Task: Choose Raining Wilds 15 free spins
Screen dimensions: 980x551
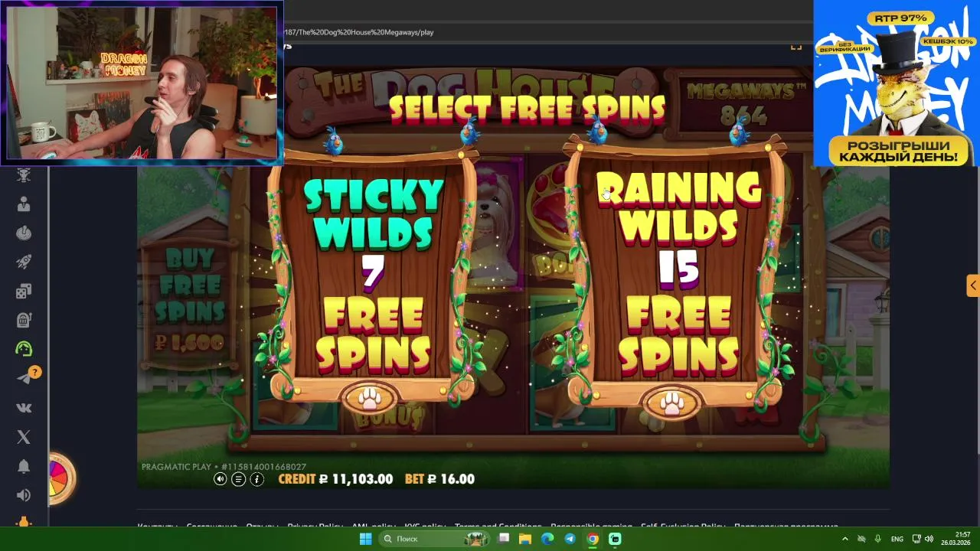Action: click(678, 275)
